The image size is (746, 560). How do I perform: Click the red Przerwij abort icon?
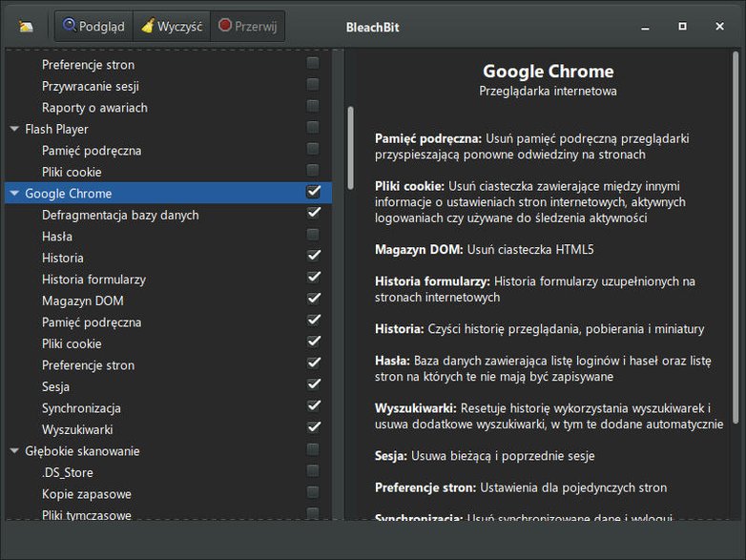[x=225, y=25]
